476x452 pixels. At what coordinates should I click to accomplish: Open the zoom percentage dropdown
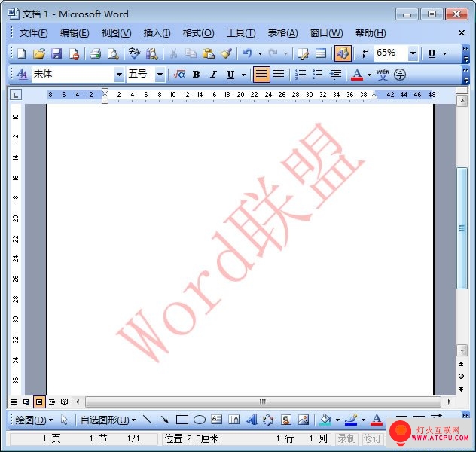tap(413, 53)
